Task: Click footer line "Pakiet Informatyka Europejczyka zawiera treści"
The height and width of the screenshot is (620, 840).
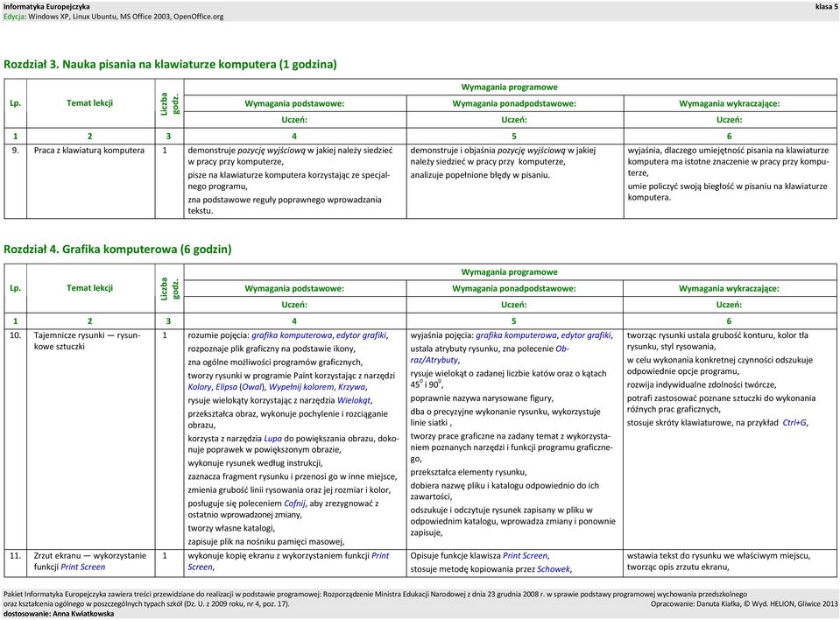Action: 375,595
